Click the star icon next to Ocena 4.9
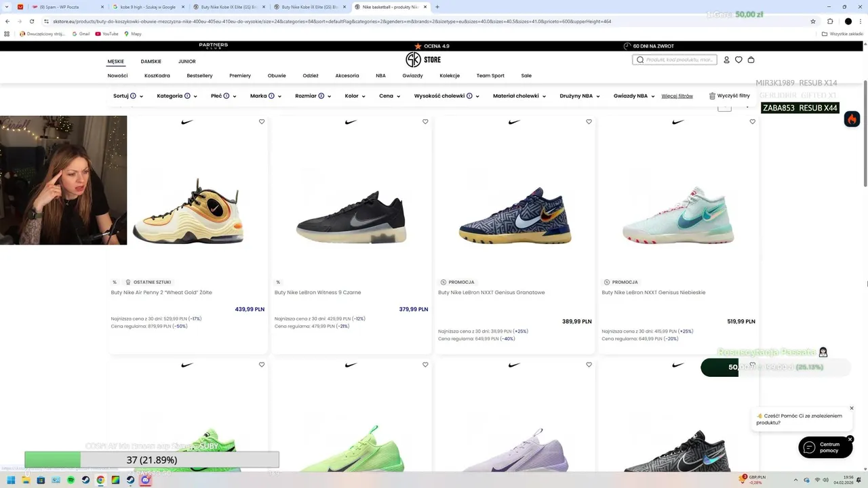 point(418,46)
